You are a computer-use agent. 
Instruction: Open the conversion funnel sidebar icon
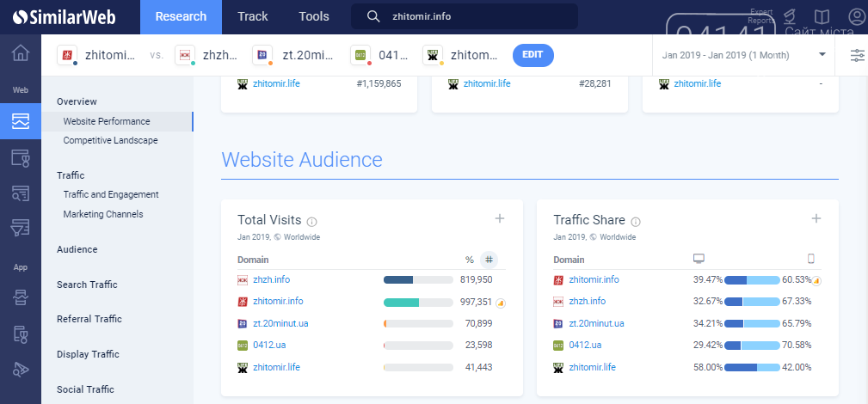pyautogui.click(x=21, y=228)
